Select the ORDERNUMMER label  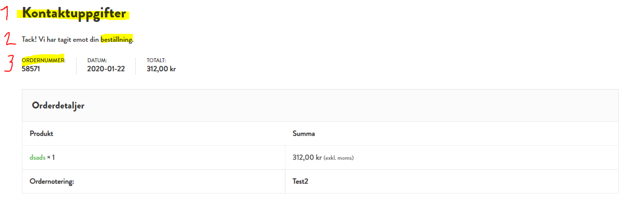coord(43,60)
